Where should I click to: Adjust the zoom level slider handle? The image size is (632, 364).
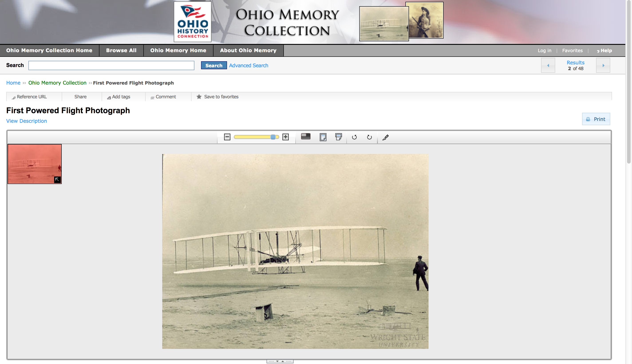click(273, 137)
